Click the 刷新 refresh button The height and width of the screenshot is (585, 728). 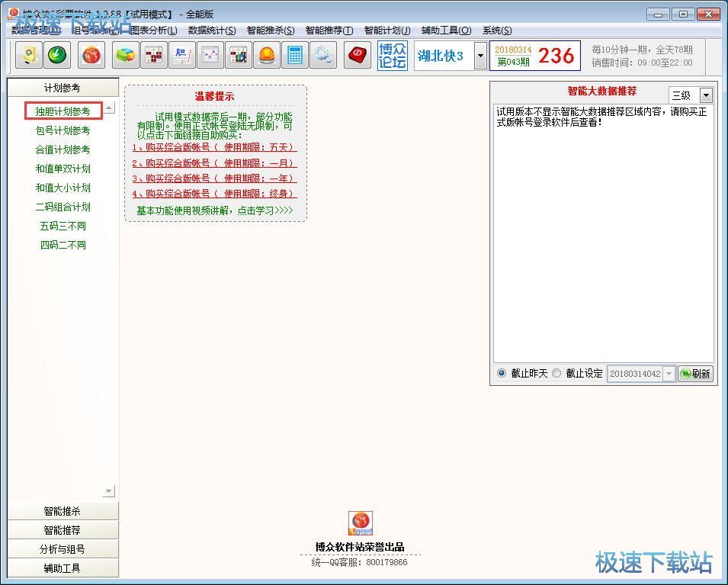pyautogui.click(x=695, y=374)
